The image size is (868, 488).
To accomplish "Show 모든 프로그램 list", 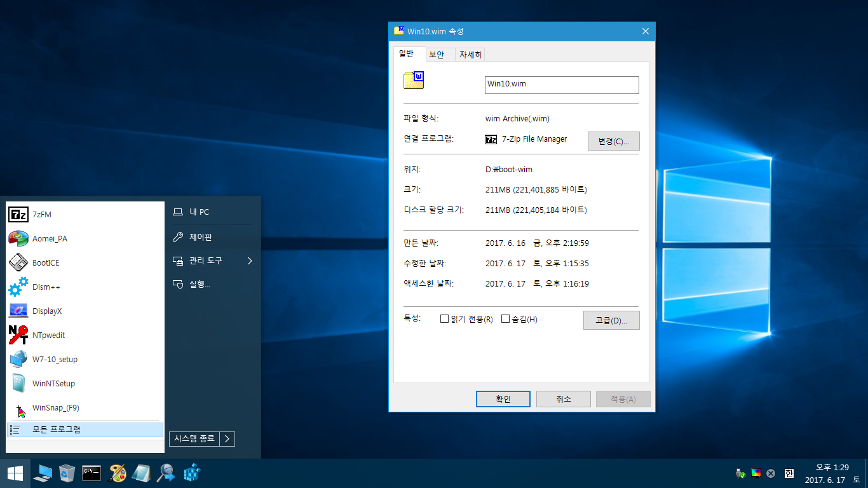I will (x=85, y=430).
